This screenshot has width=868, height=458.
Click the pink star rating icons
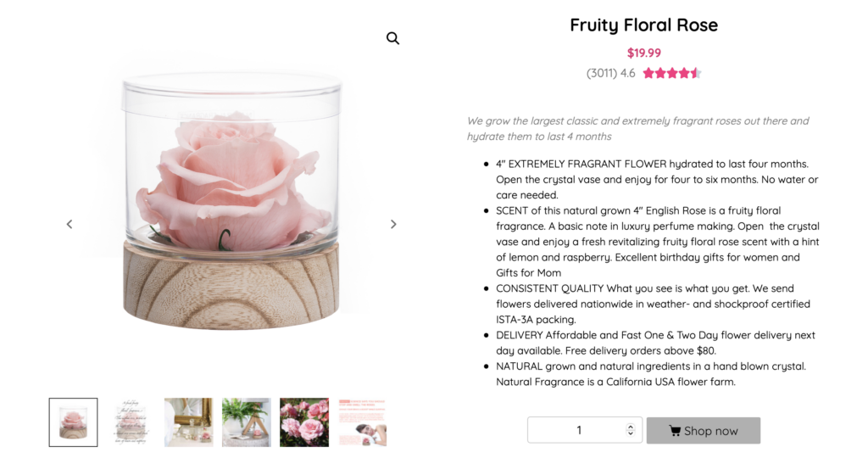click(x=671, y=73)
